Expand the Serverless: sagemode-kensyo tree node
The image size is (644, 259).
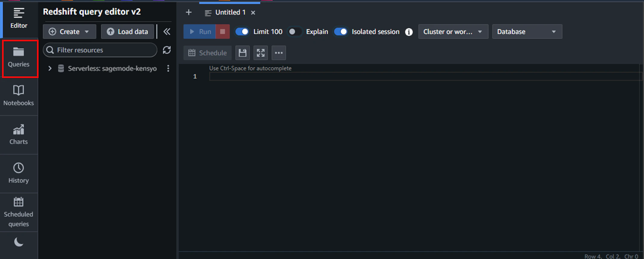(x=50, y=69)
